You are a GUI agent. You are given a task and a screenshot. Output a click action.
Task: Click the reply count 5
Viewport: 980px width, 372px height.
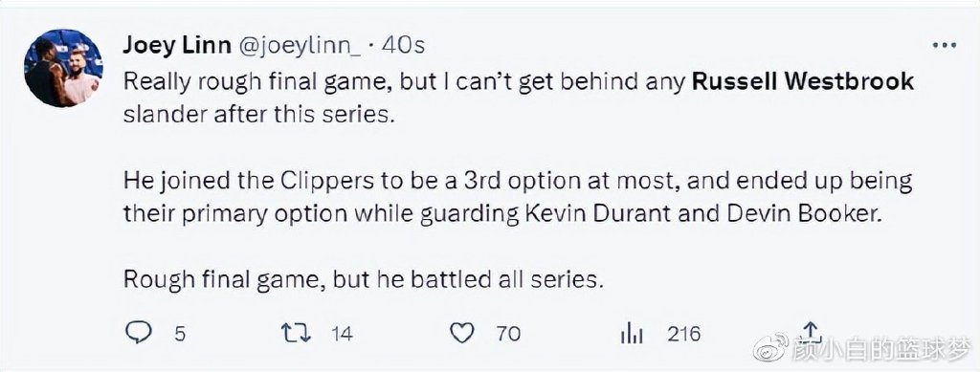point(179,334)
